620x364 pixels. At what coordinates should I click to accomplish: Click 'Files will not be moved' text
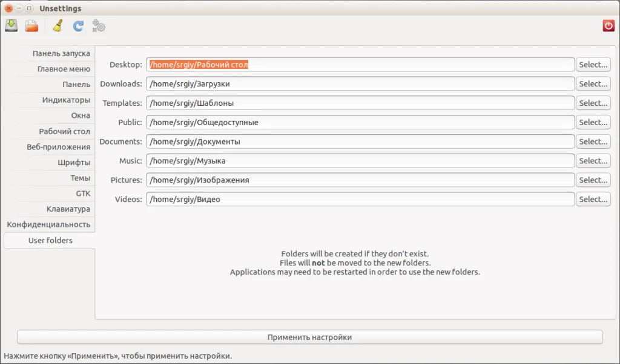355,262
